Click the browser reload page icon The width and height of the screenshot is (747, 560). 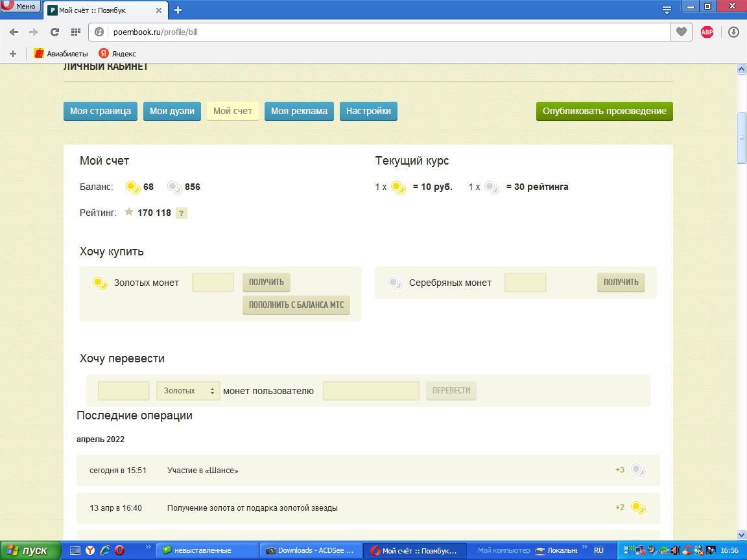point(54,32)
